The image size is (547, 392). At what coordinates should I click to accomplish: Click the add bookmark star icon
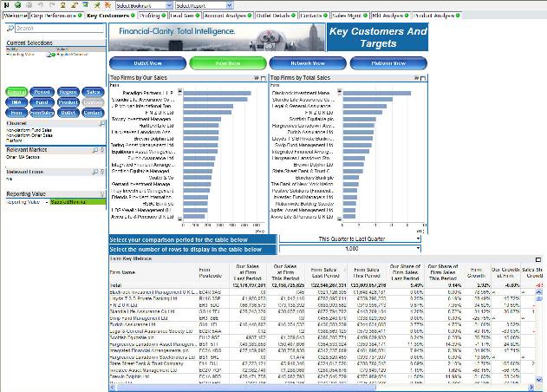tap(97, 5)
